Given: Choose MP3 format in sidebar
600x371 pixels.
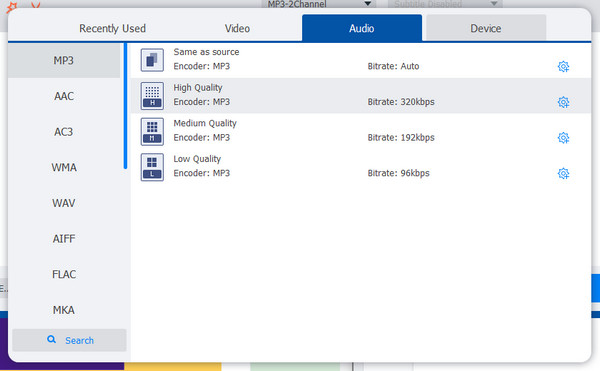Looking at the screenshot, I should tap(64, 60).
